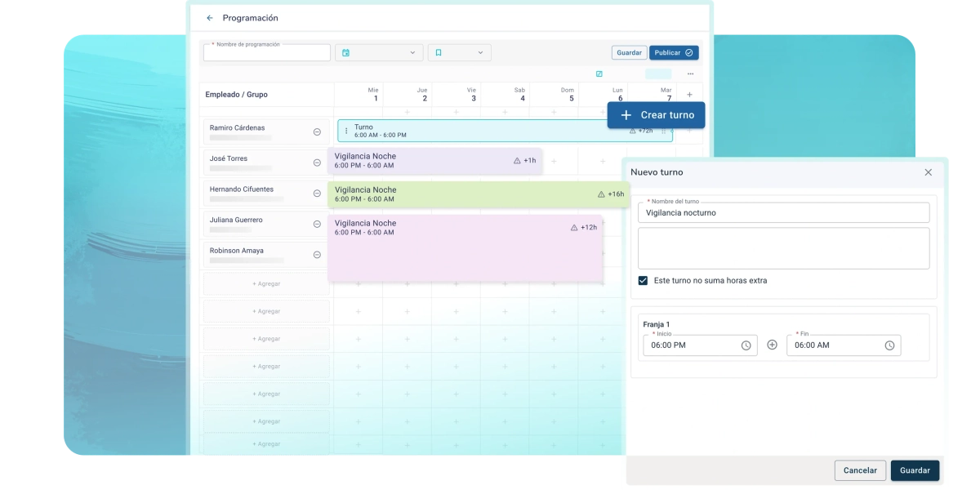This screenshot has height=490, width=980.
Task: Click the Nombre de programación input field
Action: [x=267, y=52]
